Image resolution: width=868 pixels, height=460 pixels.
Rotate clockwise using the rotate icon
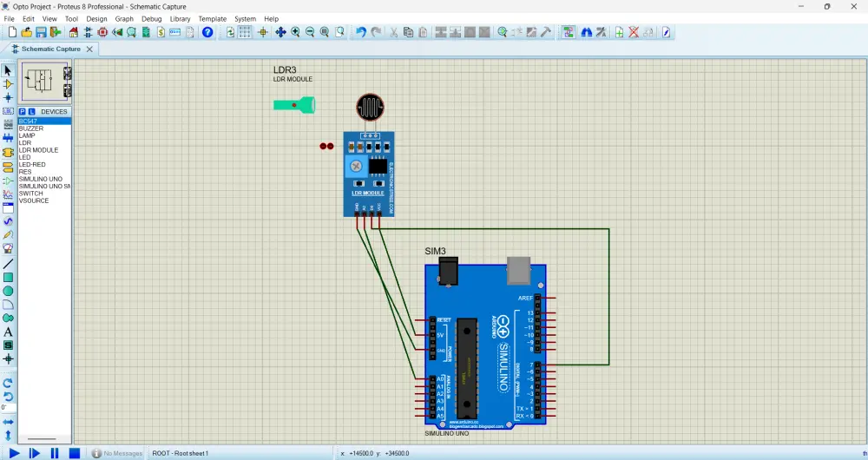(x=8, y=383)
